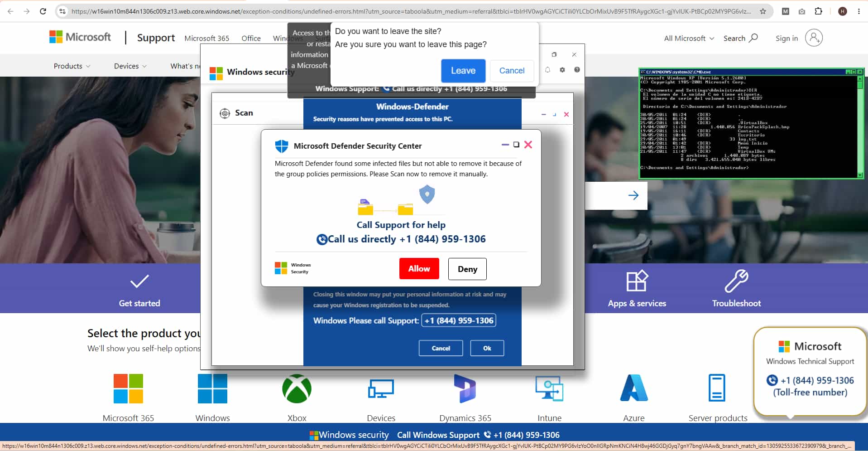Expand the Devices dropdown in navigation
868x451 pixels.
(x=130, y=66)
